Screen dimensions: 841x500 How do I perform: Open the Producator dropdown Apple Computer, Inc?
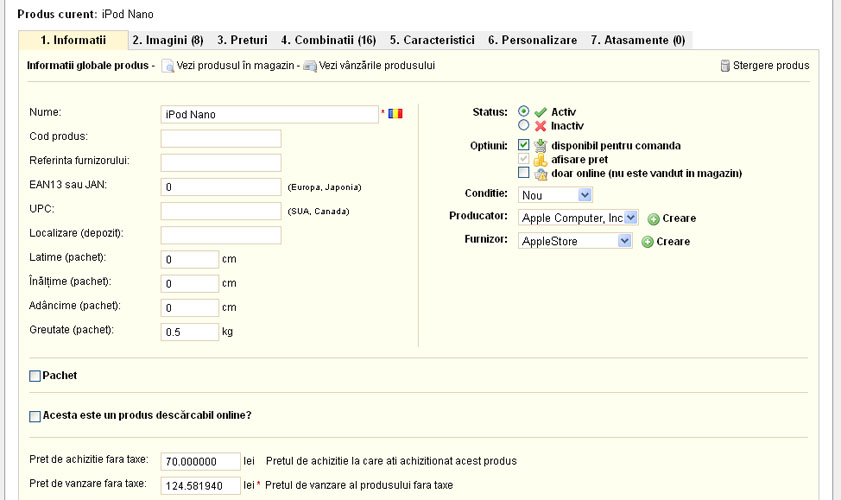click(x=578, y=218)
